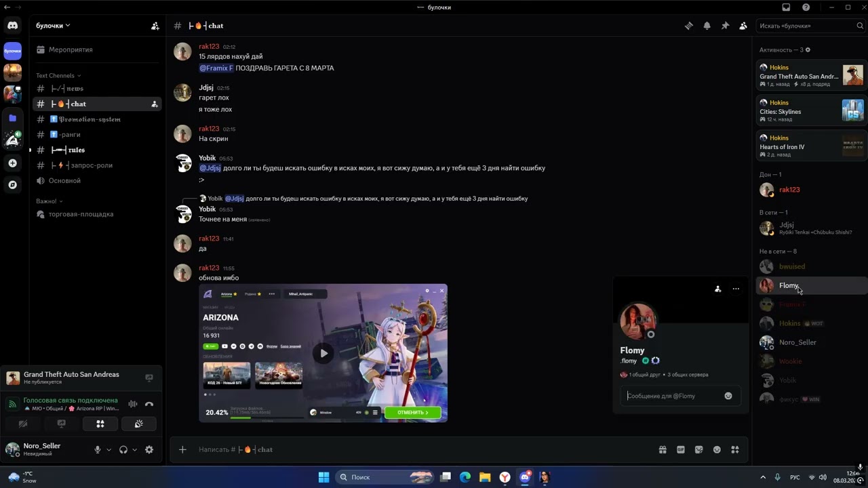Open the soundboard button
Viewport: 868px width, 488px height.
(139, 424)
